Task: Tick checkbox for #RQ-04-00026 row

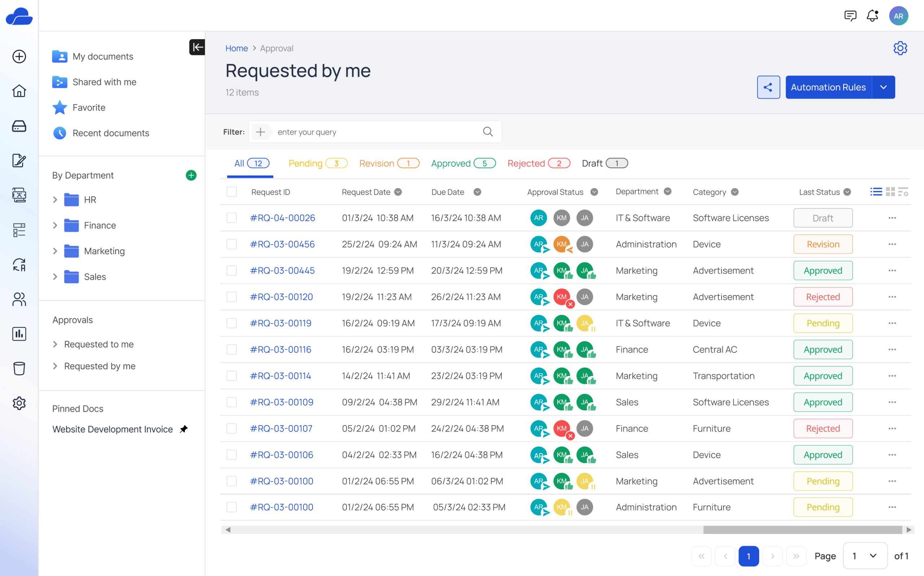Action: [231, 218]
